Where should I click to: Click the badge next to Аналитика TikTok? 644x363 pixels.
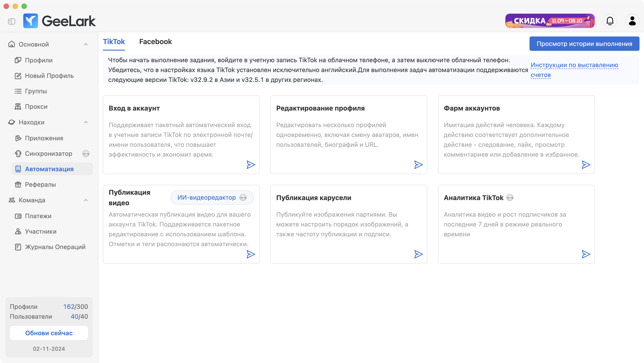[510, 198]
